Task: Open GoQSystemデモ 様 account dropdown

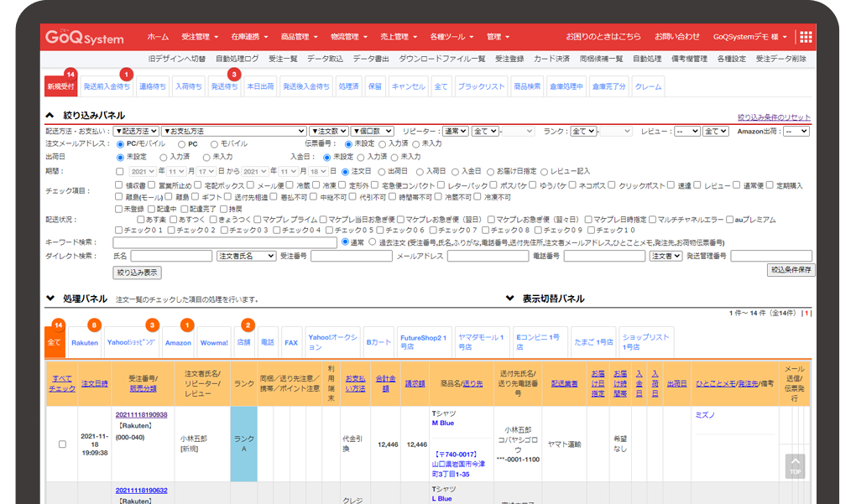Action: pos(750,37)
